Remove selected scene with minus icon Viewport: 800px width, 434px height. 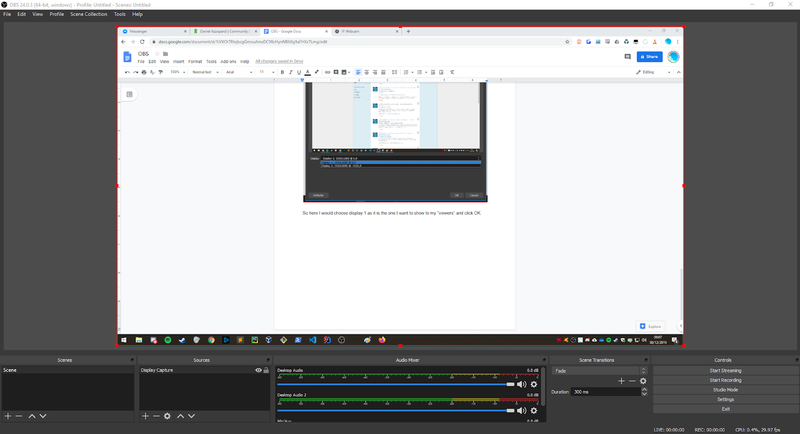pyautogui.click(x=18, y=415)
